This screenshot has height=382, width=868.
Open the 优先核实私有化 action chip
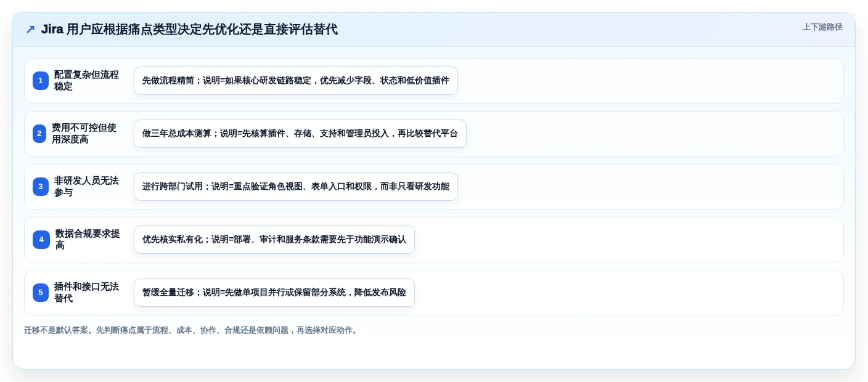(274, 240)
